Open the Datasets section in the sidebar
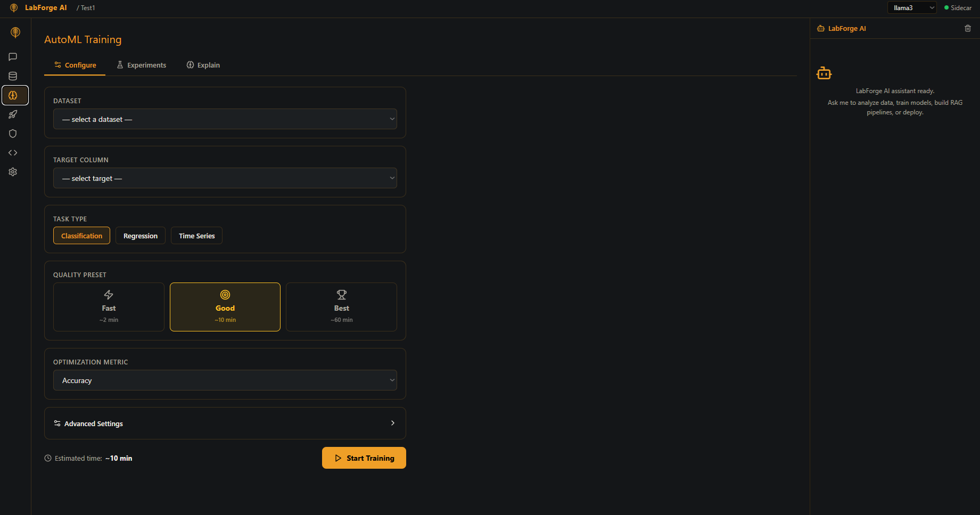The image size is (980, 515). coord(13,76)
